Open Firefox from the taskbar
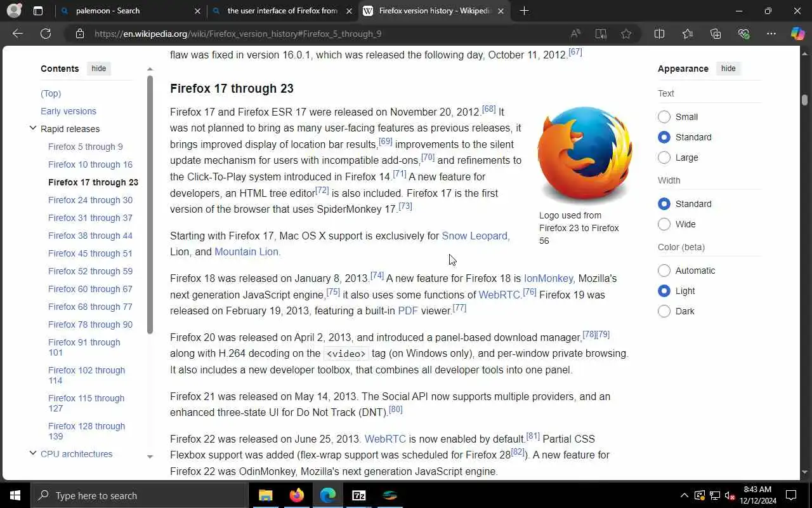812x508 pixels. click(297, 495)
